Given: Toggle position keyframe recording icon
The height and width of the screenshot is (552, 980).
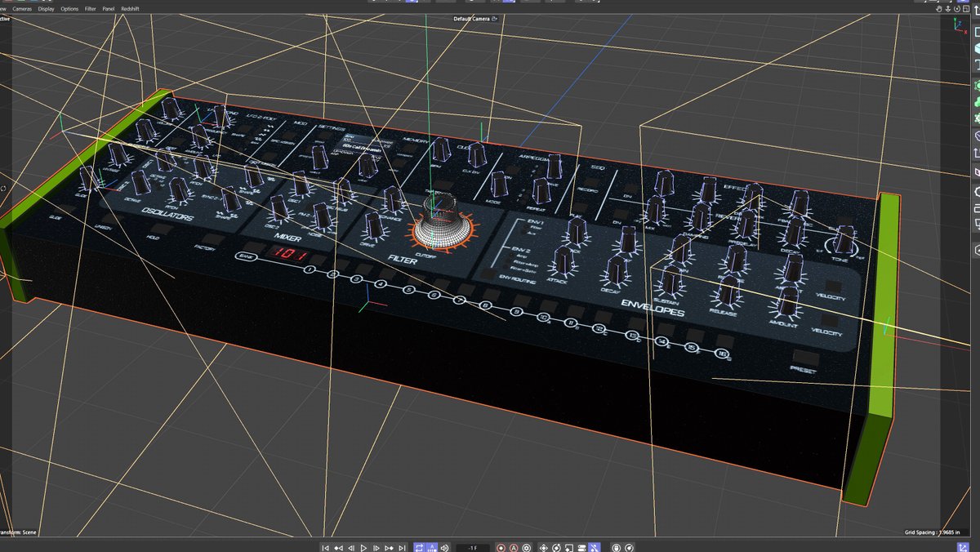Looking at the screenshot, I should 544,547.
